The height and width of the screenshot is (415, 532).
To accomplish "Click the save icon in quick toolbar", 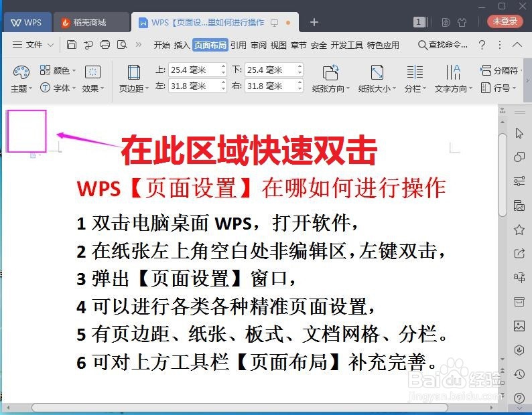I will click(71, 44).
